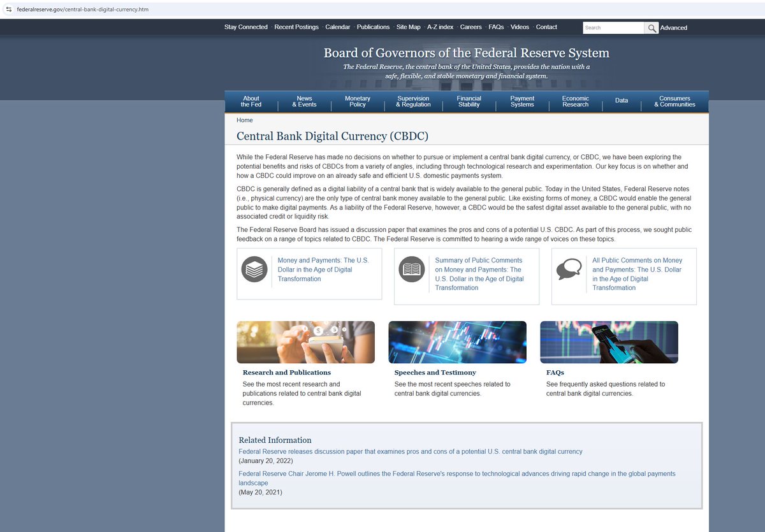Open Money and Payments discussion paper link
Viewport: 765px width, 532px height.
coord(323,270)
